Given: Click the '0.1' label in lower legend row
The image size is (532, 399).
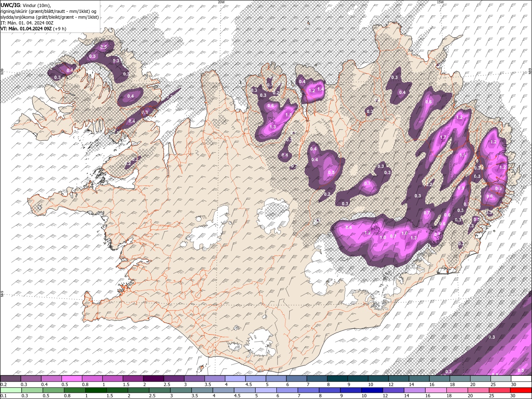Looking at the screenshot, I should pyautogui.click(x=3, y=396).
